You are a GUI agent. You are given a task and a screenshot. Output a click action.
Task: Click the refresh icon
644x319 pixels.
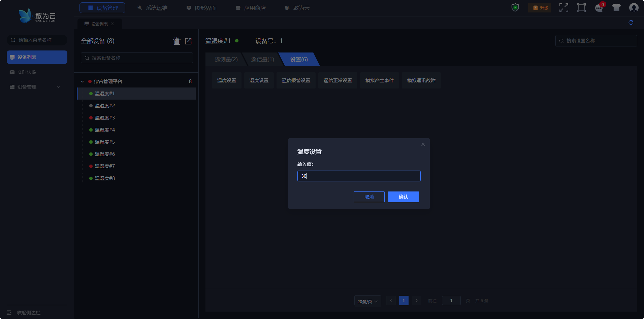click(x=631, y=23)
